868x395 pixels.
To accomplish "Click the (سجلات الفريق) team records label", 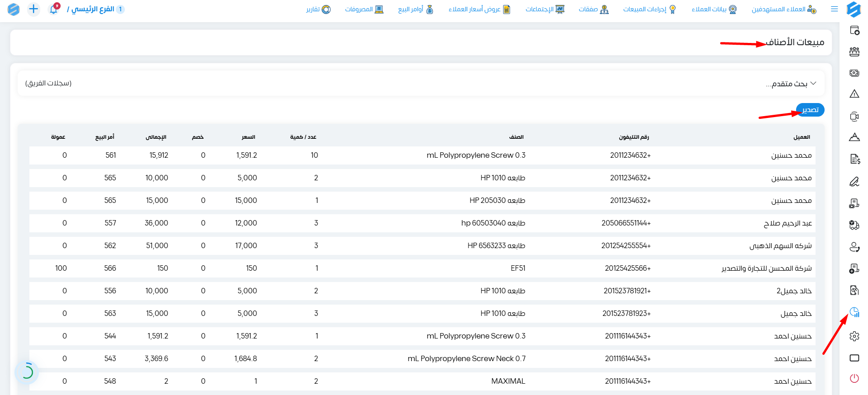I will pos(48,83).
